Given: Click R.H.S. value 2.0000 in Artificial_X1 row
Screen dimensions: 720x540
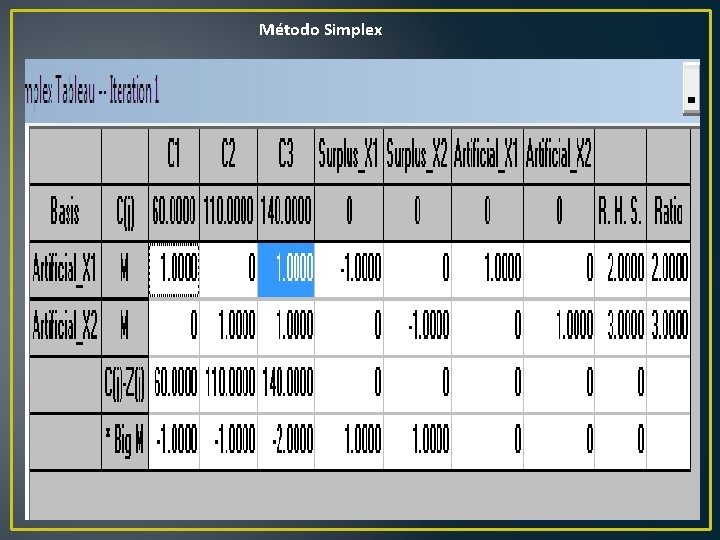Looking at the screenshot, I should click(x=620, y=270).
